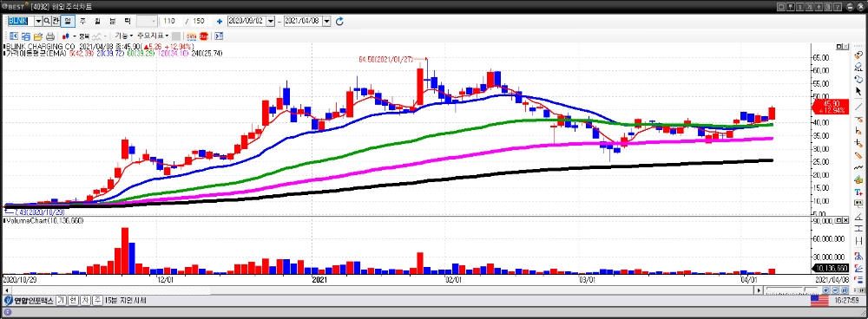Viewport: 868px width, 319px height.
Task: Toggle the 분 minute period button
Action: [x=112, y=21]
